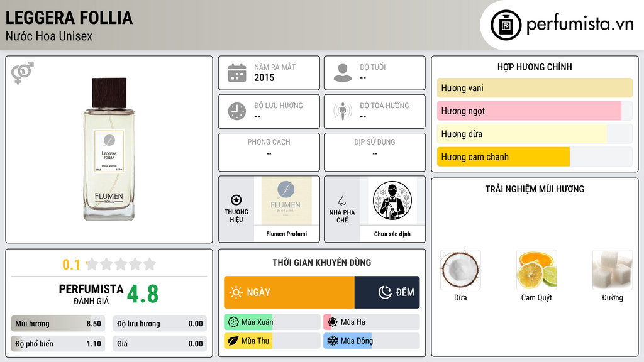This screenshot has height=362, width=644.
Task: Click the flower icon for Mùa Xuân
Action: 233,322
